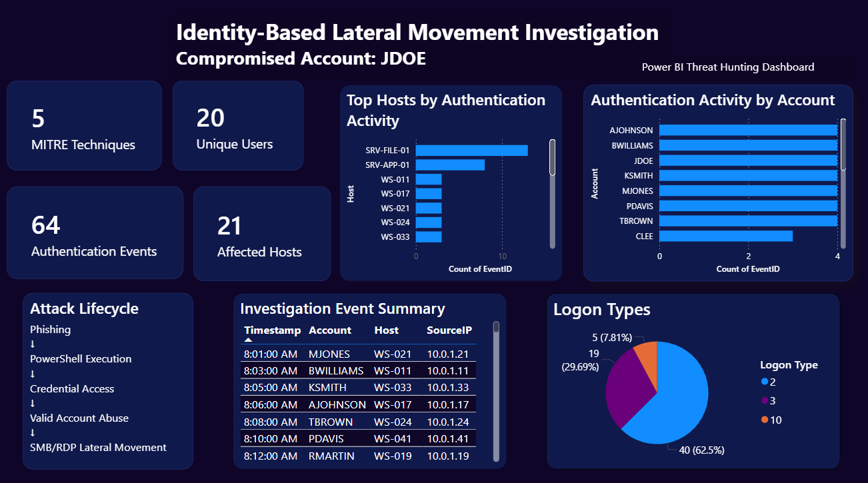Viewport: 868px width, 483px height.
Task: Select the KSMITH bar in account chart
Action: pos(748,175)
